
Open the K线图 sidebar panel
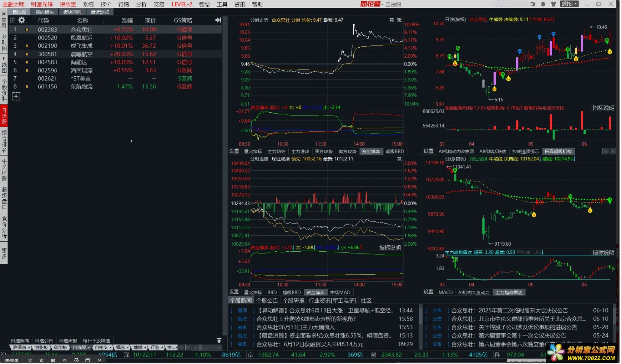click(4, 65)
